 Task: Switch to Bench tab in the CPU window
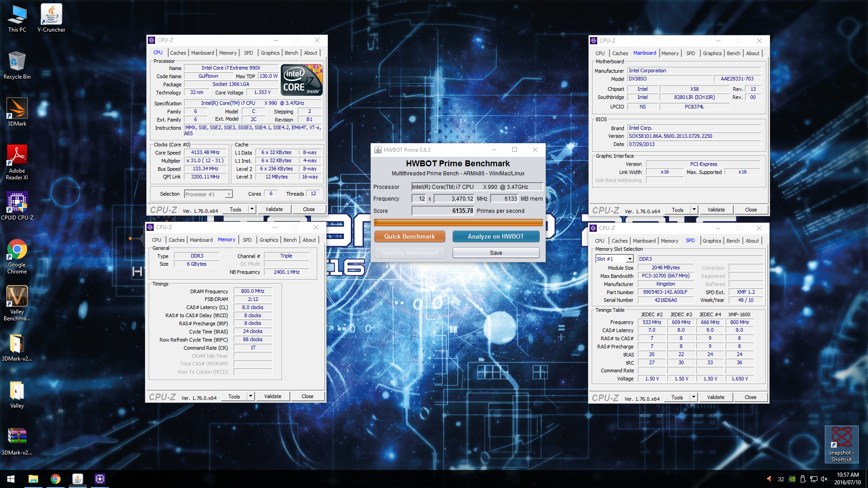coord(291,53)
